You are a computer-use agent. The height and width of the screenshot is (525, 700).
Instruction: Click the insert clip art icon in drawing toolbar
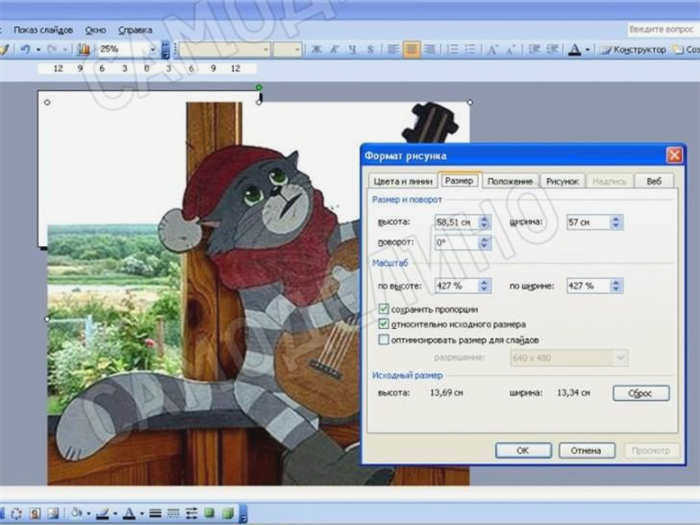[x=35, y=513]
